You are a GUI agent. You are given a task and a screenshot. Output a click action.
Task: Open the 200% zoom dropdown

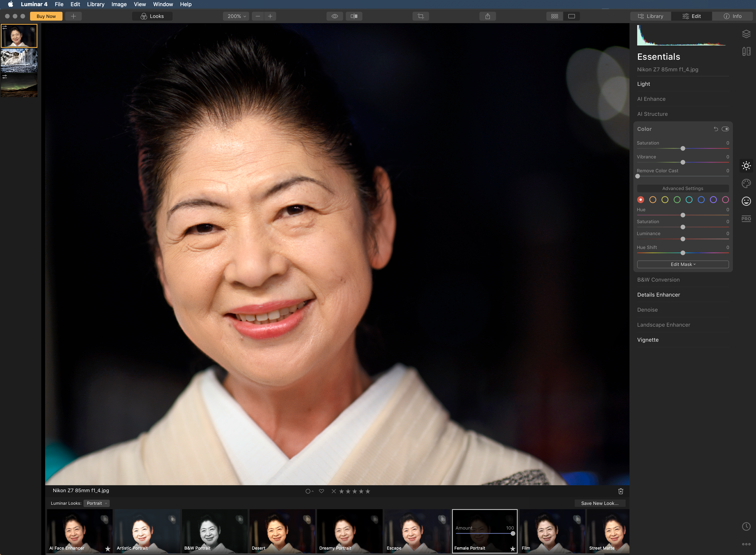tap(236, 16)
